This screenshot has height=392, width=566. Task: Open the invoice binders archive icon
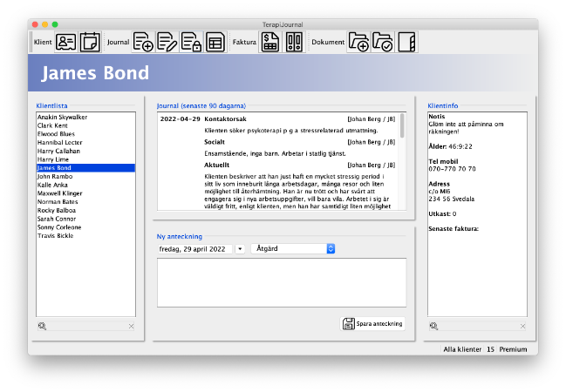coord(294,42)
